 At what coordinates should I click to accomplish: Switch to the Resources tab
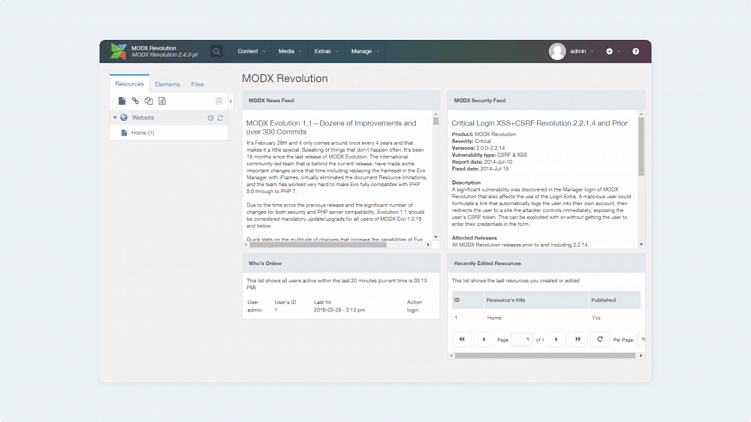click(x=129, y=84)
